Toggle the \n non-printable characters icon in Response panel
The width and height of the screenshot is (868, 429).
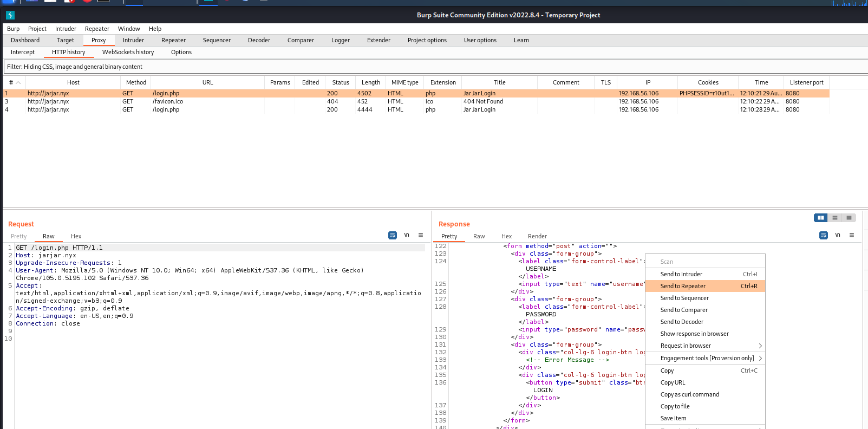pos(838,235)
